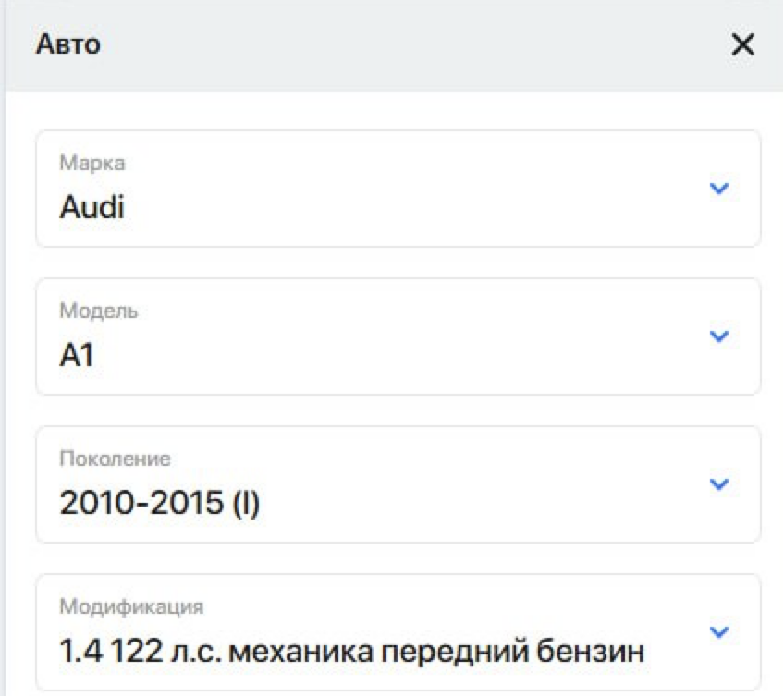Click the blue chevron in the Модель field
The height and width of the screenshot is (697, 784).
pos(718,336)
